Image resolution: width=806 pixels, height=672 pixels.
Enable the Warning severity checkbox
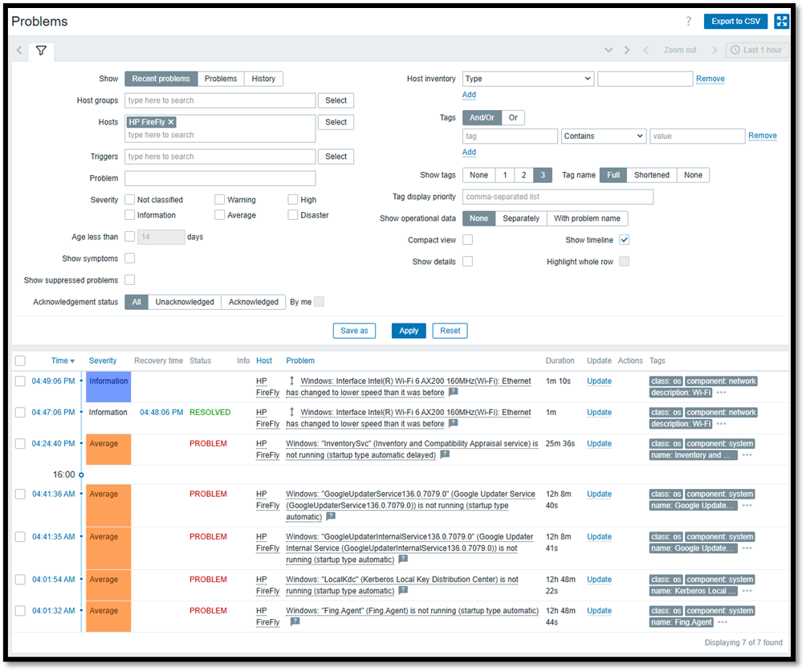click(x=219, y=200)
